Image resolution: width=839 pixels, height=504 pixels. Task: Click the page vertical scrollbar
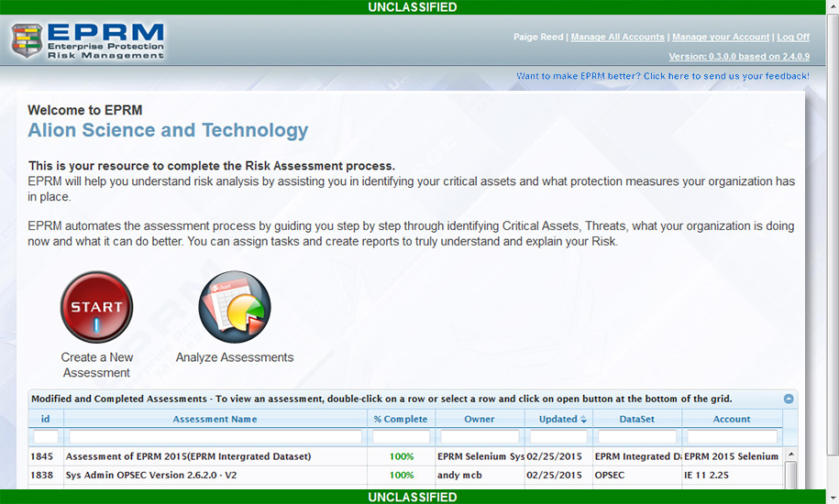click(832, 275)
